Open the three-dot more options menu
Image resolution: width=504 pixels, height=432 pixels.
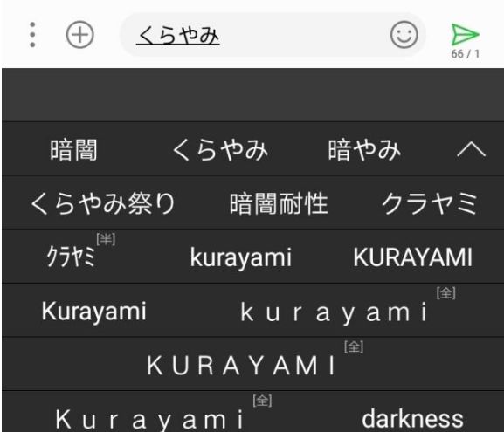32,35
